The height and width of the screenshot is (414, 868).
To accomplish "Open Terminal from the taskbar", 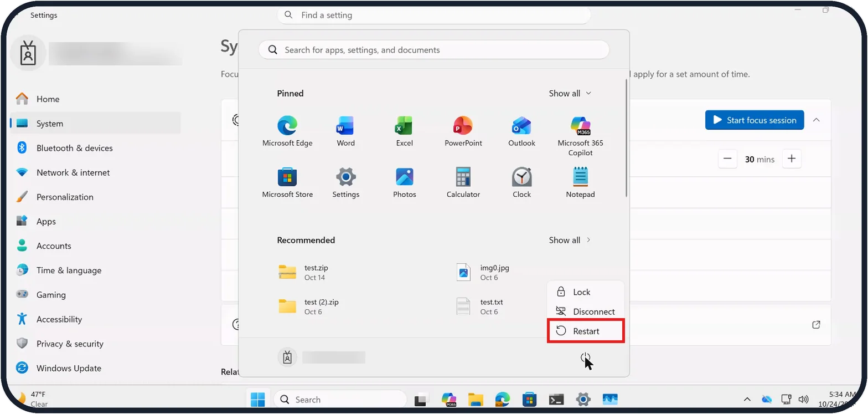I will pos(556,399).
